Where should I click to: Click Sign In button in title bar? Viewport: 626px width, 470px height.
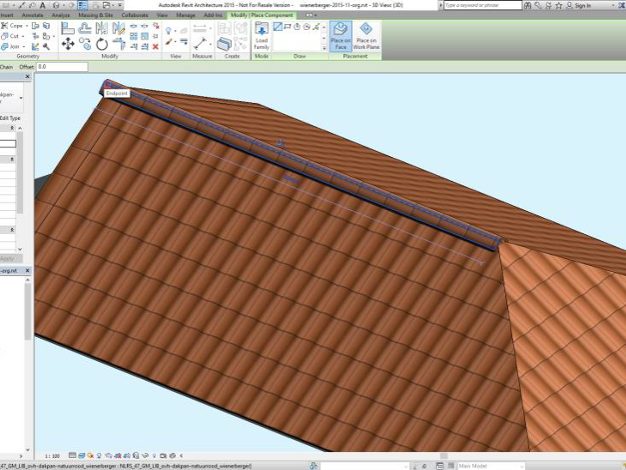[584, 5]
